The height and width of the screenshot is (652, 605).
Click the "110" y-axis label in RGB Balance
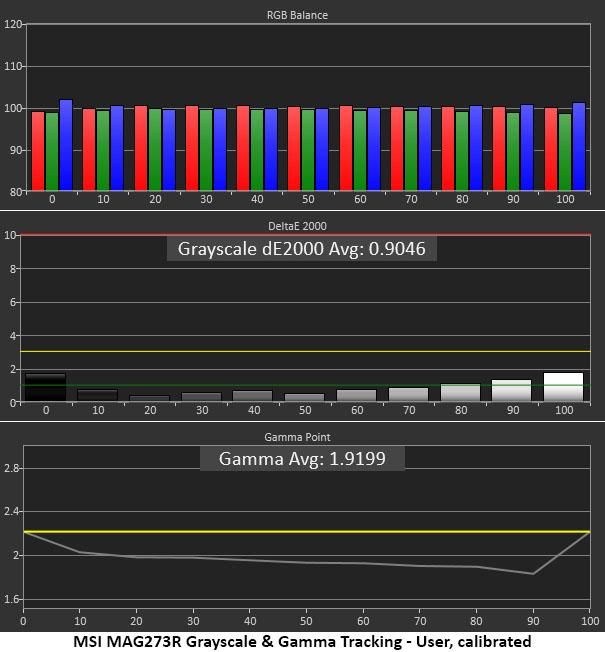pyautogui.click(x=12, y=66)
